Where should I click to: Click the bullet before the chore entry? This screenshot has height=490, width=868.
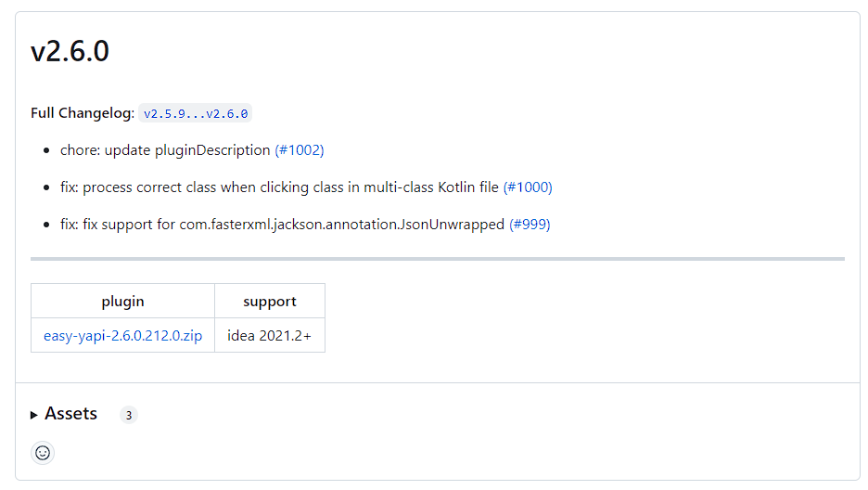click(46, 150)
